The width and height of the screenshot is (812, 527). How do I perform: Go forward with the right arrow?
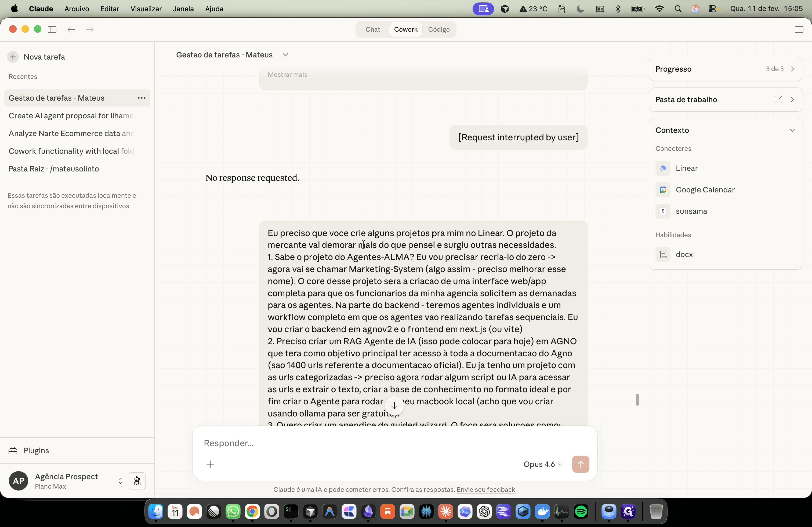click(90, 29)
